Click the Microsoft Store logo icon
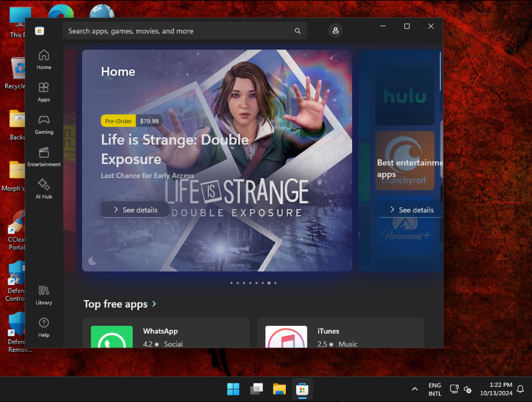 click(40, 30)
